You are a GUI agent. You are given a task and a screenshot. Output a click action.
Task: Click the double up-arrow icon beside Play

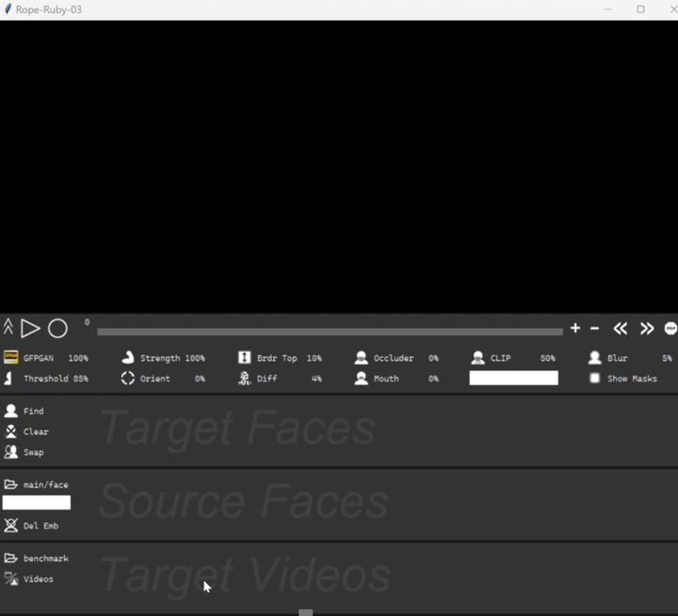pyautogui.click(x=8, y=327)
